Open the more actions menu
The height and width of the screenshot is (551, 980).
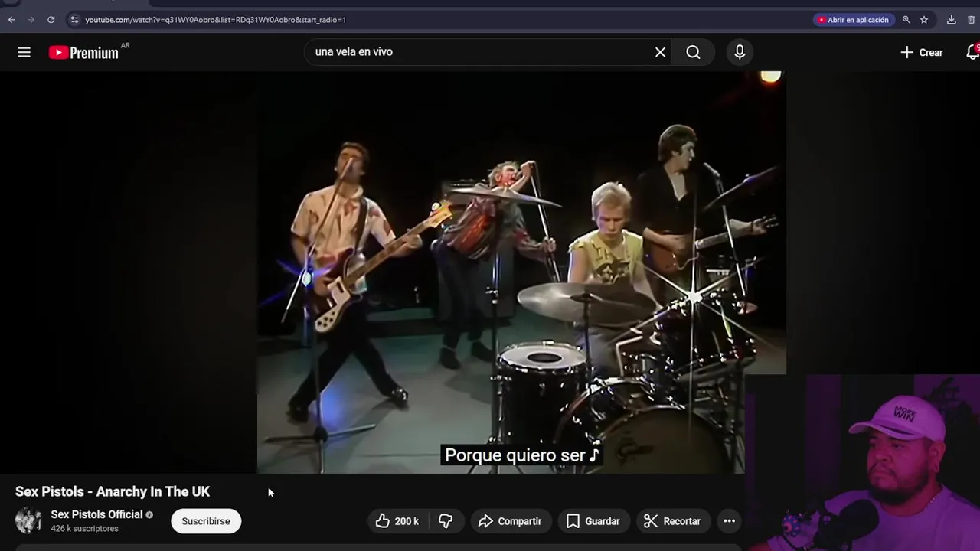[730, 521]
